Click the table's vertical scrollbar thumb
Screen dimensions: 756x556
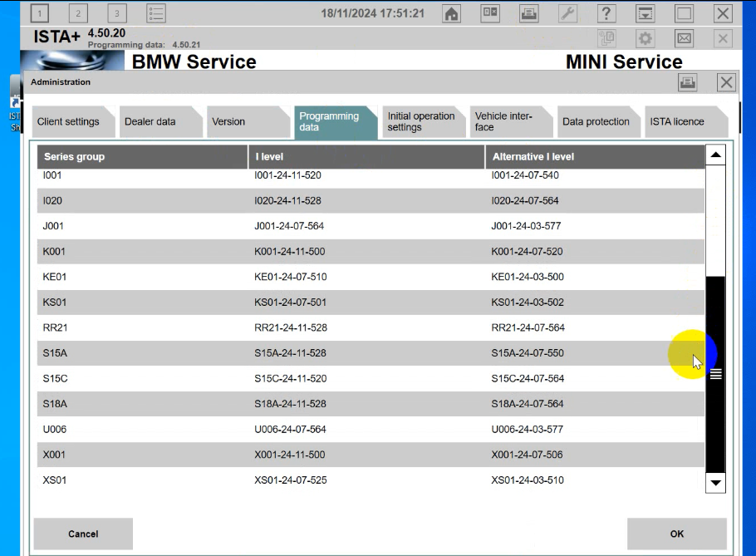[x=715, y=375]
